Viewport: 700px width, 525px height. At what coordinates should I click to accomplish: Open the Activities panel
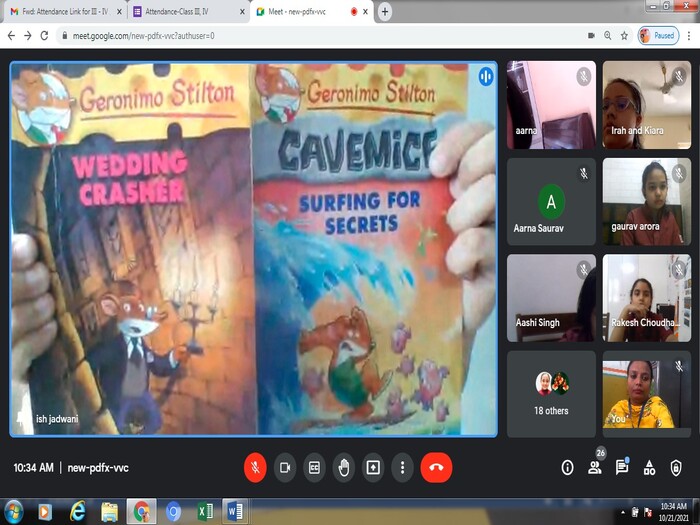(x=649, y=467)
